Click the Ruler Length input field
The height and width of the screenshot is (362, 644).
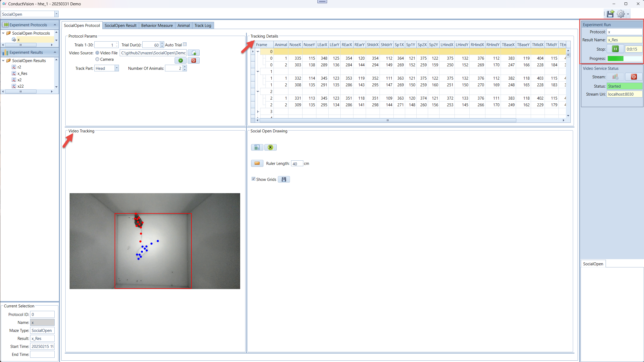pos(297,164)
